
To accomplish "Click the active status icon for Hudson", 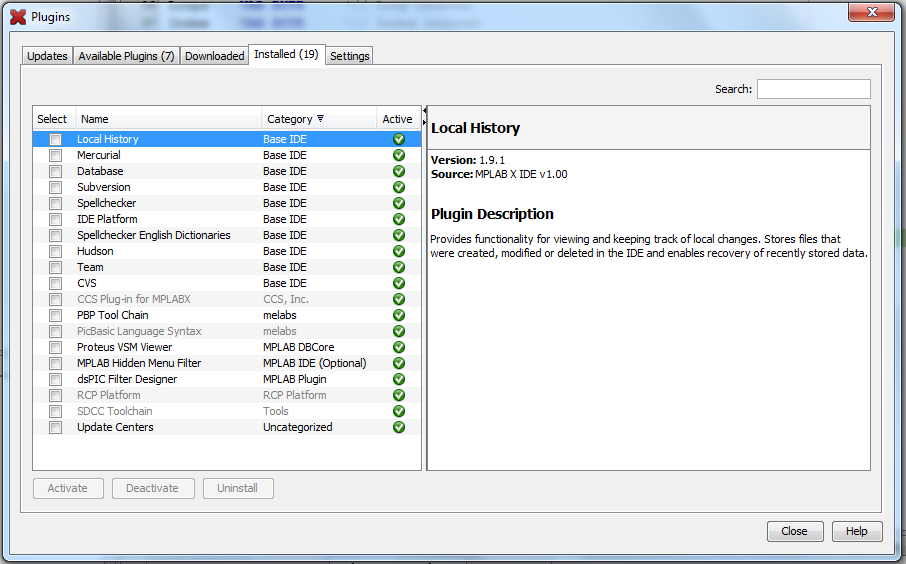I will [x=399, y=251].
